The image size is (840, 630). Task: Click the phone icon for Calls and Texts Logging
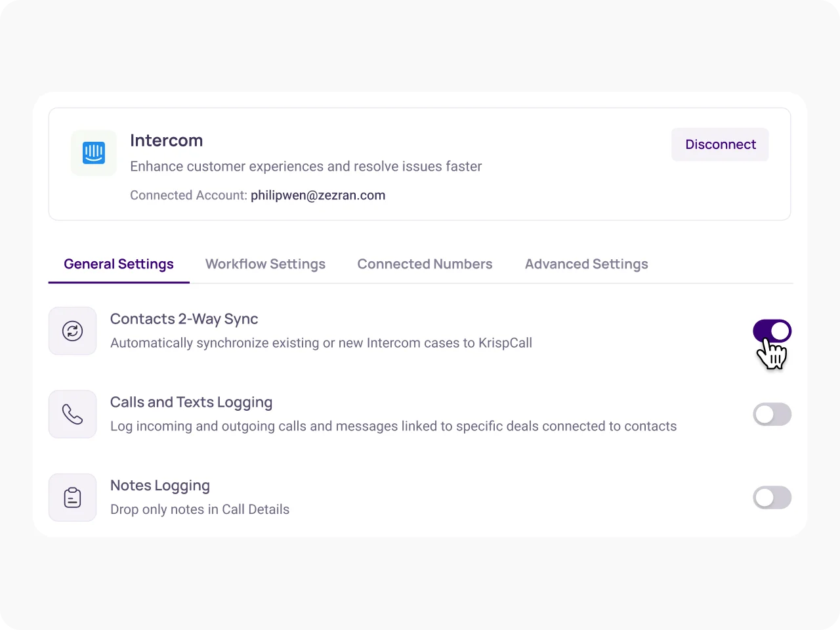pos(73,414)
